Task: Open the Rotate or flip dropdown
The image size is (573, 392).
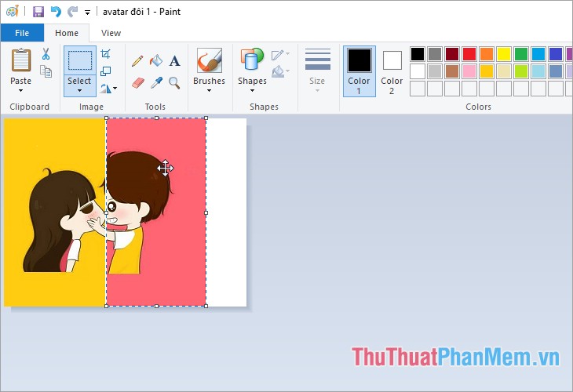Action: pos(108,89)
